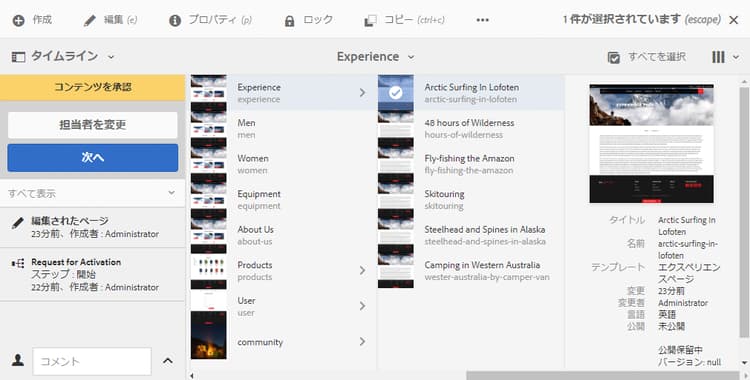The width and height of the screenshot is (750, 380).
Task: Click the Lock toolbar label
Action: [318, 20]
